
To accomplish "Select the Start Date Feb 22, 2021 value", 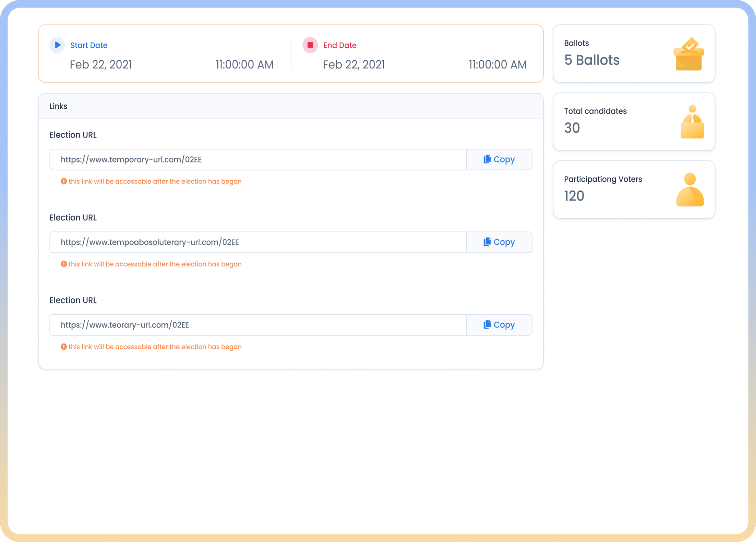I will 101,64.
